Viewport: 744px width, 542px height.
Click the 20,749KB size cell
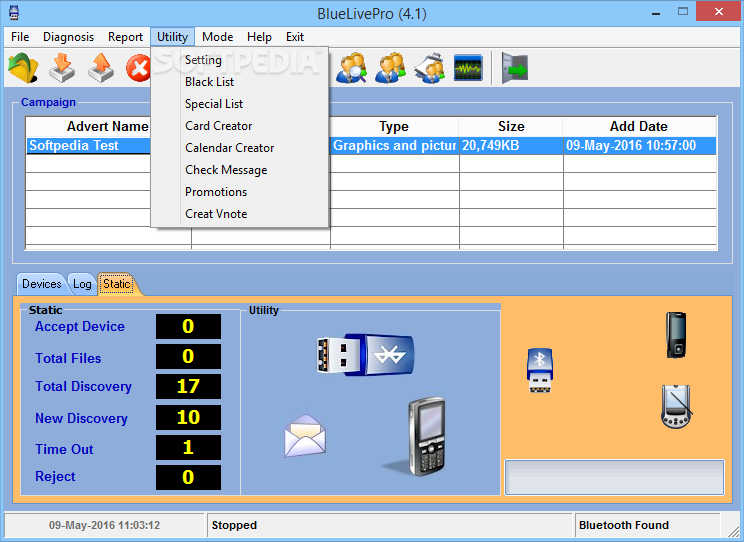pyautogui.click(x=511, y=146)
